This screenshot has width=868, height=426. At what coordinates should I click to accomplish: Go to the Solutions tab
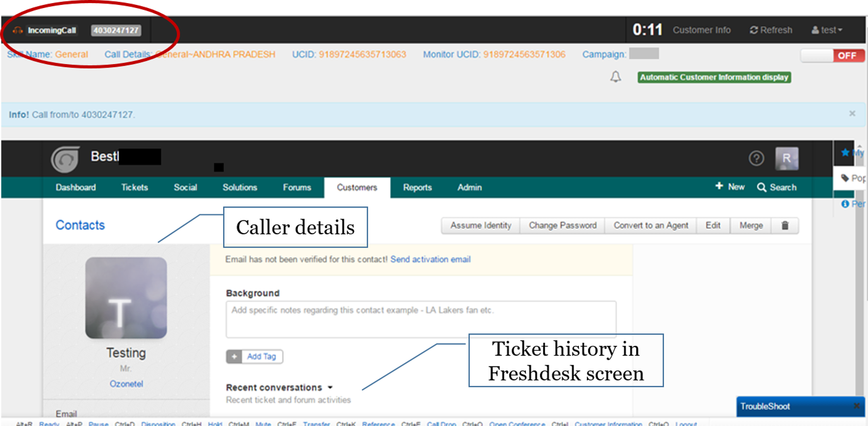click(240, 187)
